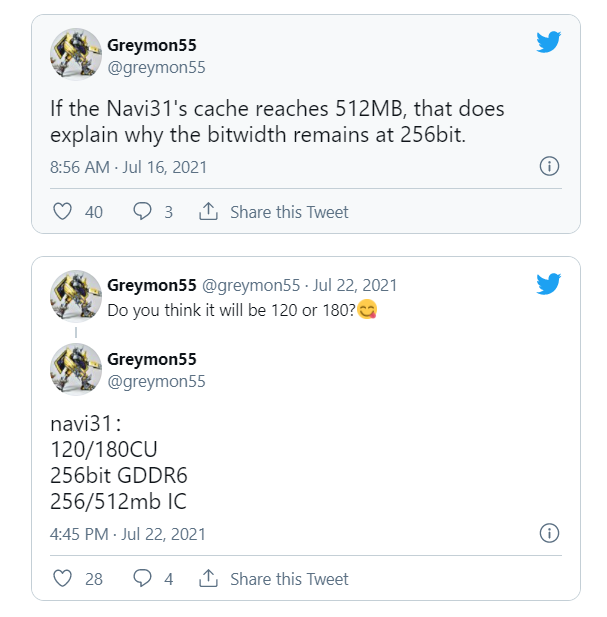Like the 512MB cache tweet

point(62,212)
